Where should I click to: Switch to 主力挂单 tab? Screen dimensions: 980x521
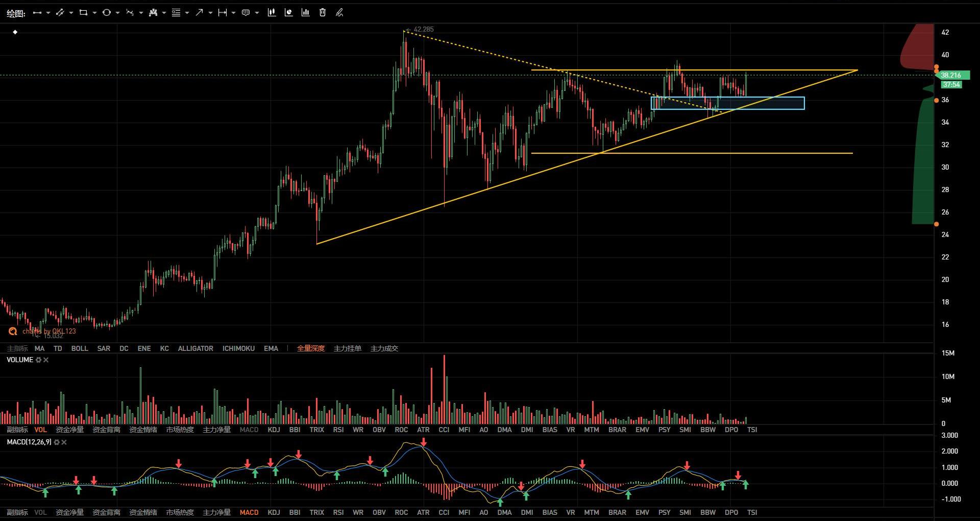coord(348,348)
